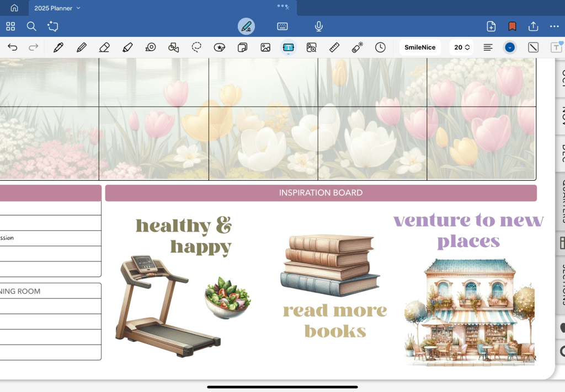The height and width of the screenshot is (392, 565).
Task: Select the Eraser tool
Action: [104, 47]
